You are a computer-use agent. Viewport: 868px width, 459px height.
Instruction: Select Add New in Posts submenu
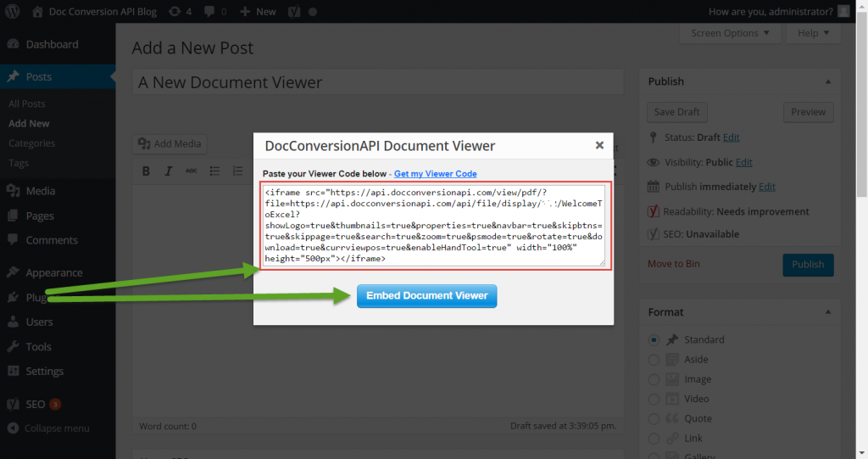pos(29,124)
